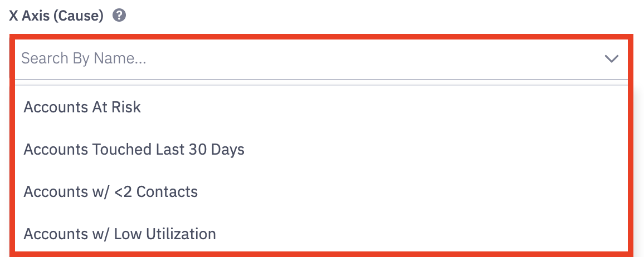
Task: Click the first option, Accounts At Risk
Action: (x=82, y=107)
